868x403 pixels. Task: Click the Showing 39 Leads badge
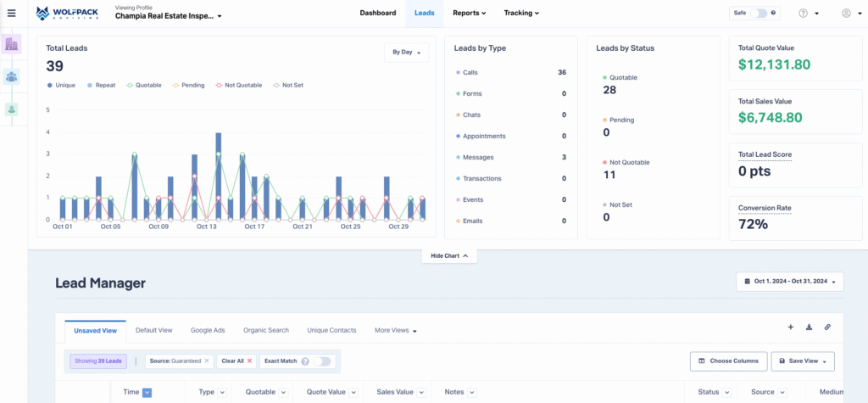[98, 361]
